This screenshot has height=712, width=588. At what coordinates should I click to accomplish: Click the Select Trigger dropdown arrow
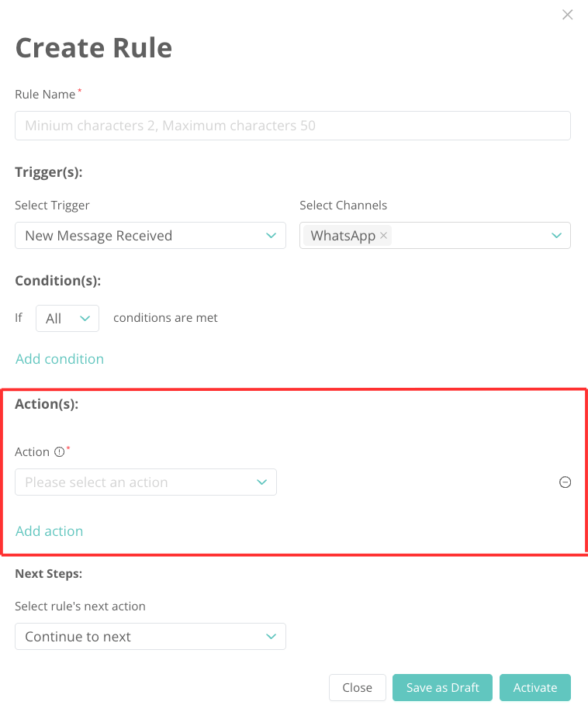271,236
